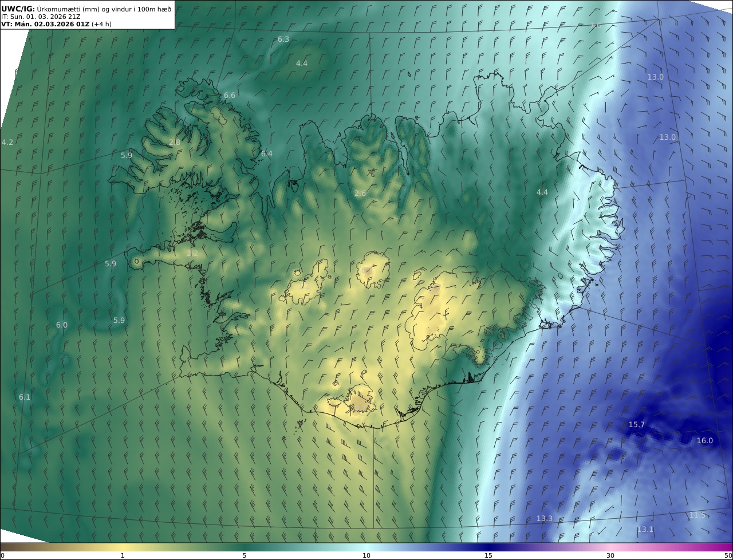Select the 2.8 value on the Westfjords

point(175,142)
